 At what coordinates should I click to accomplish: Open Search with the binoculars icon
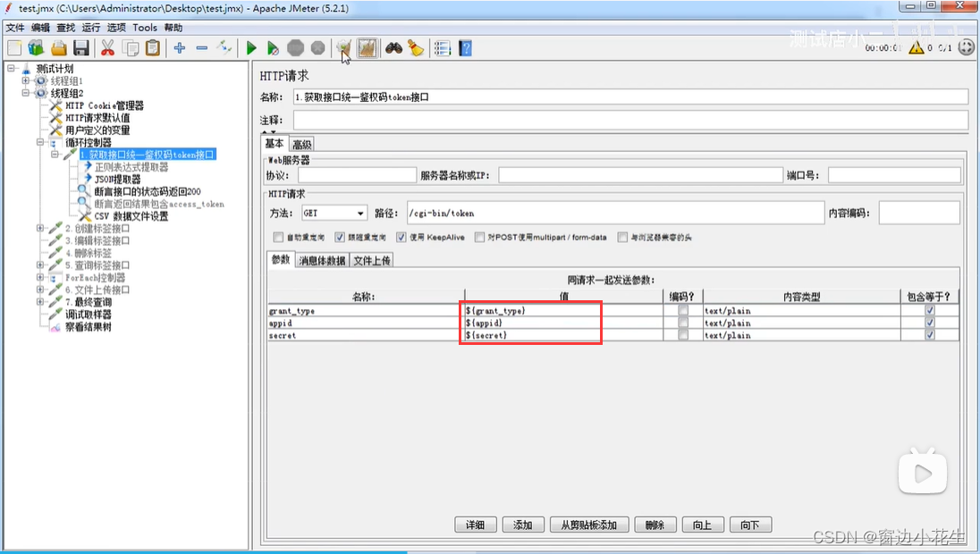coord(393,48)
